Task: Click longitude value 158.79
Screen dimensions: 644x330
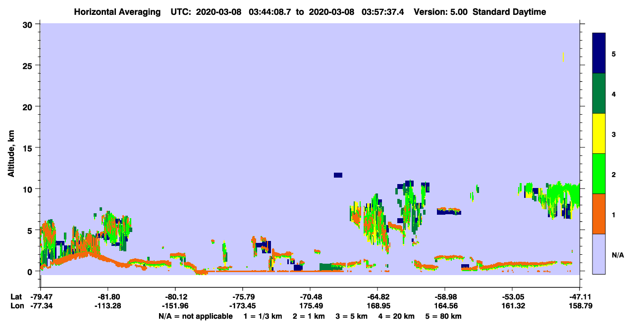Action: [580, 306]
